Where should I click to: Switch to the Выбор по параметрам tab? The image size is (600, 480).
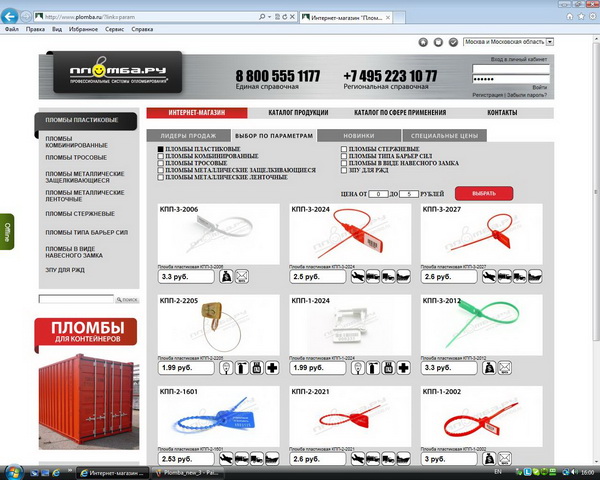coord(274,136)
